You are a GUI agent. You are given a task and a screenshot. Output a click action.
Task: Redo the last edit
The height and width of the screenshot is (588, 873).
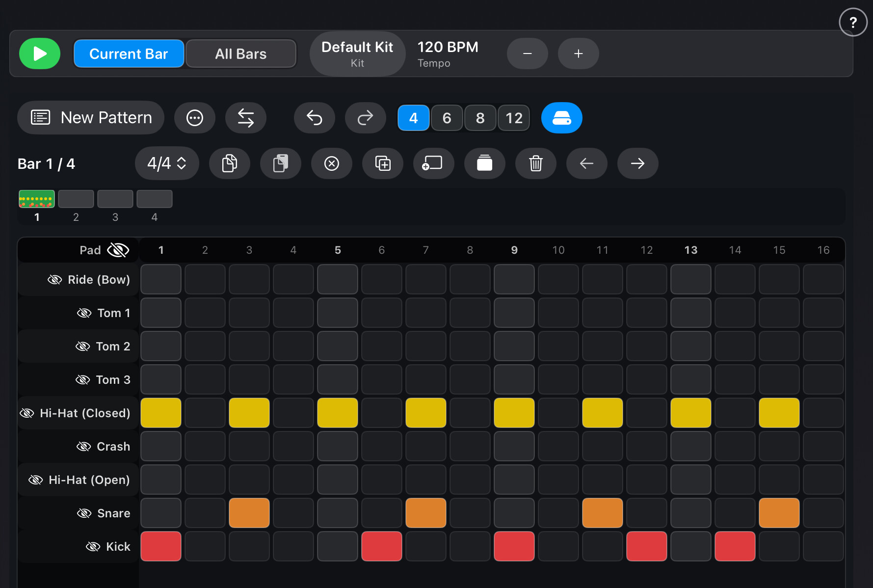coord(366,118)
